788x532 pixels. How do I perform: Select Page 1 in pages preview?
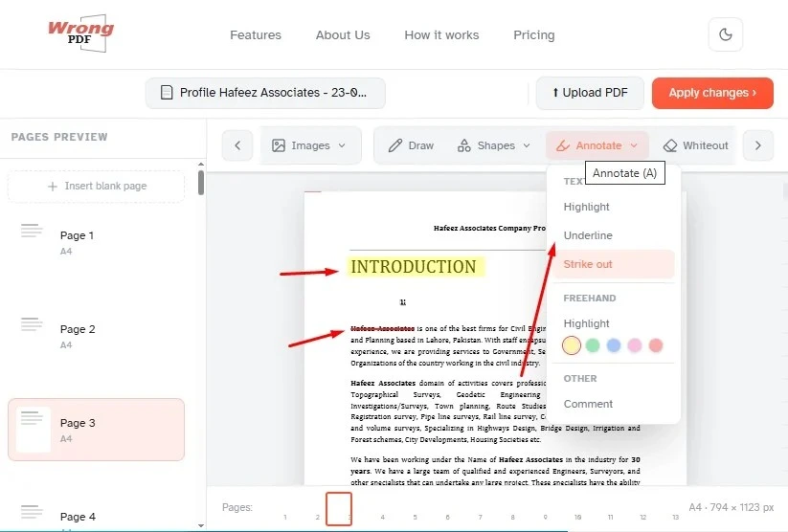click(97, 242)
